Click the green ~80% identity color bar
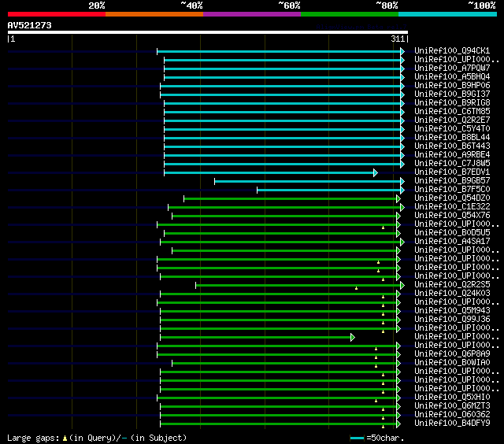This screenshot has width=504, height=444. [x=350, y=14]
